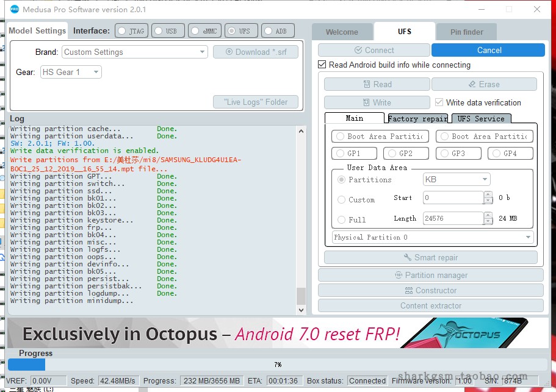556x392 pixels.
Task: Open the KB units dropdown
Action: tap(457, 179)
